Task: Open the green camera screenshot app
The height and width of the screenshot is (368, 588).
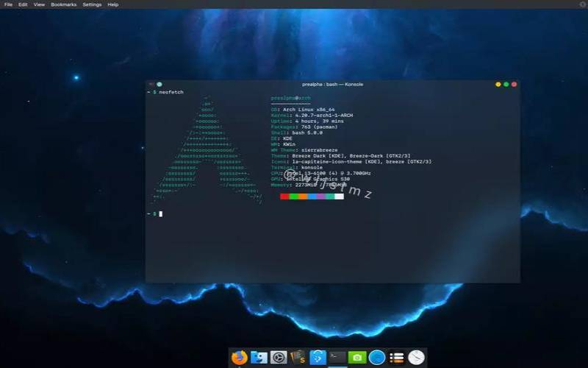Action: coord(357,357)
